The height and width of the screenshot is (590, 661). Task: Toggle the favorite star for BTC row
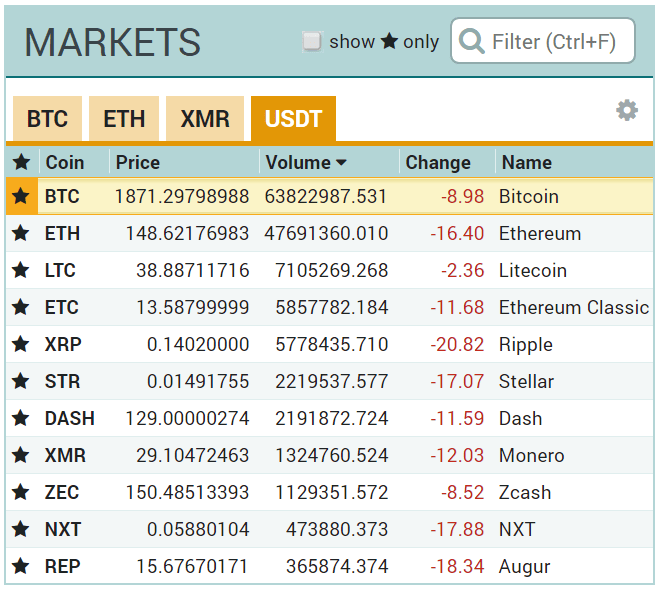point(21,196)
